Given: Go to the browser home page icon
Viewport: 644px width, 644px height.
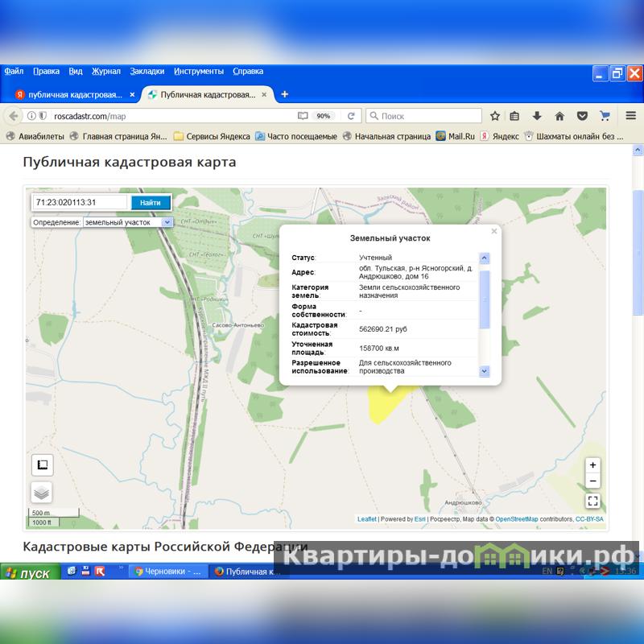Looking at the screenshot, I should click(x=559, y=116).
